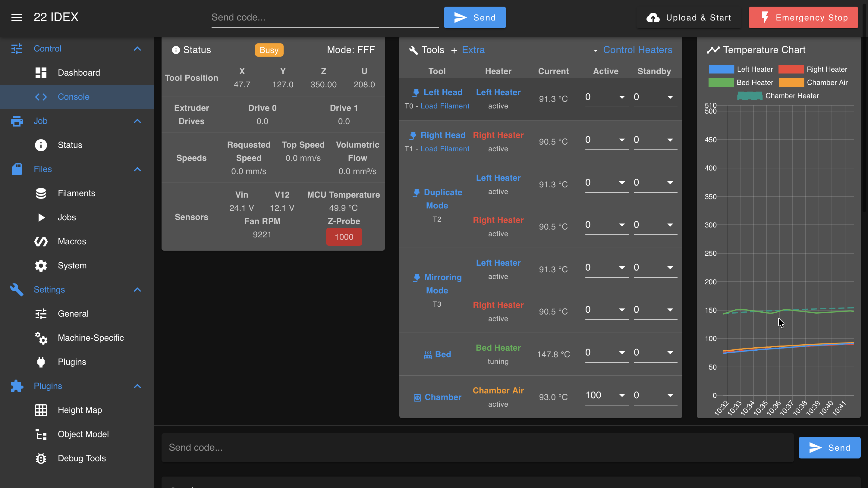Click the Height Map grid icon
Image resolution: width=868 pixels, height=488 pixels.
click(x=41, y=410)
